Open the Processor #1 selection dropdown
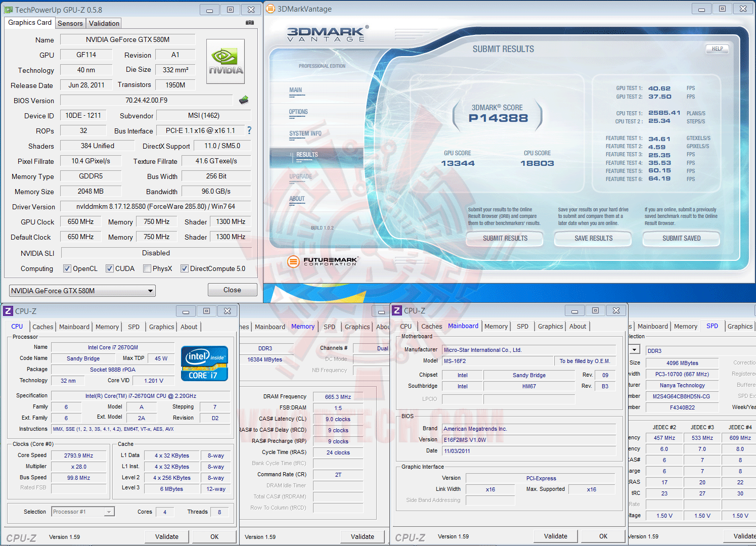 click(83, 512)
